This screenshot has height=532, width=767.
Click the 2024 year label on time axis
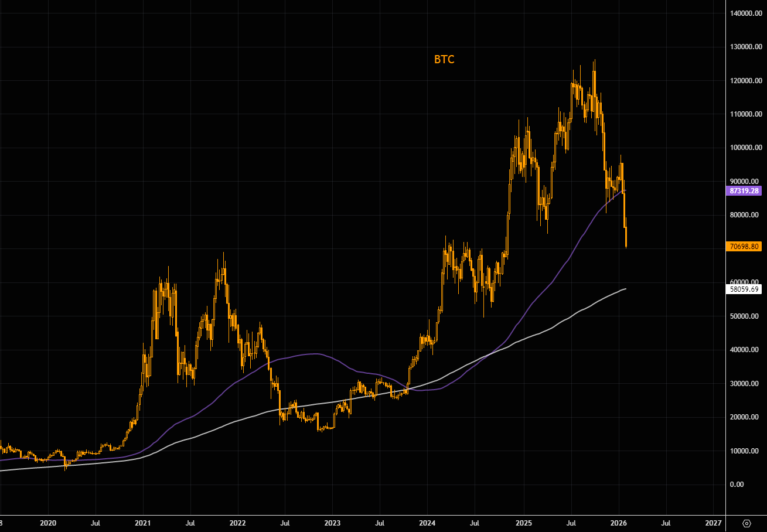[x=428, y=522]
